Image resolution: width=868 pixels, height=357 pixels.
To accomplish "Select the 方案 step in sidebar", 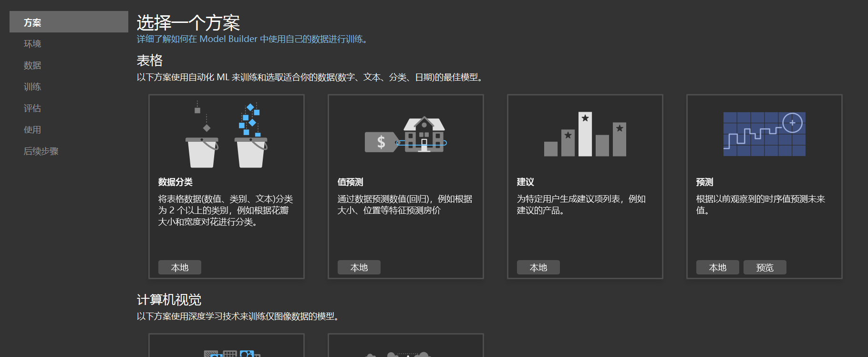I will (x=69, y=22).
